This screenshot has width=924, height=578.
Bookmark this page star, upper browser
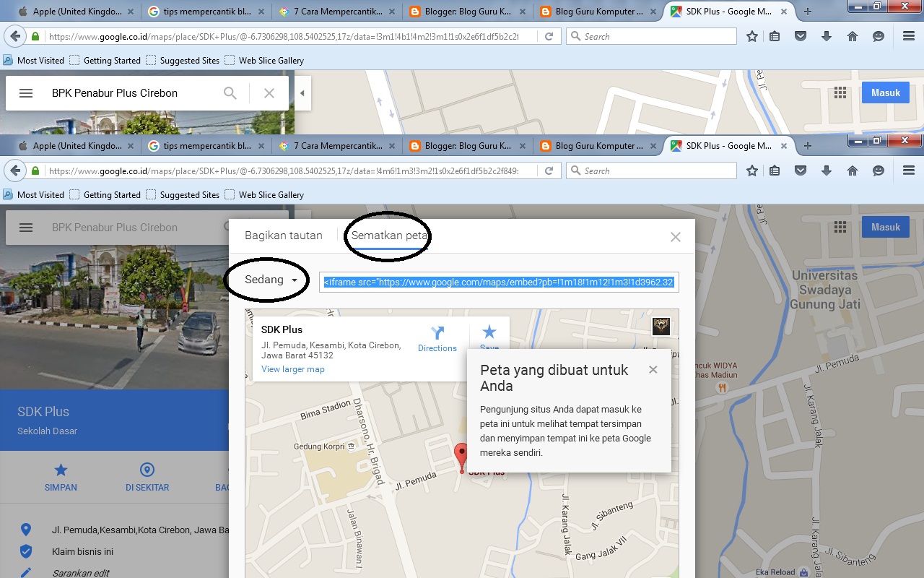point(752,36)
